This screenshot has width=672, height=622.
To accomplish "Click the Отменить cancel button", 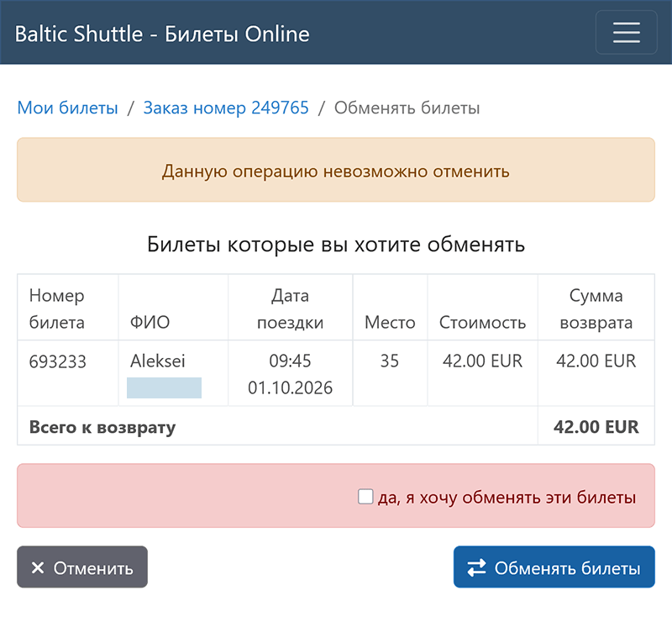I will pyautogui.click(x=82, y=567).
